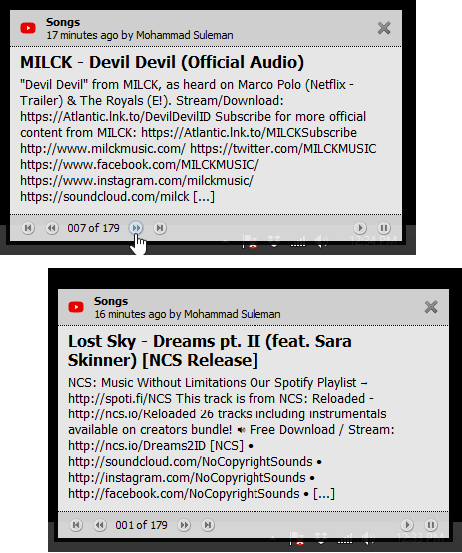Screen dimensions: 462x553
Task: Go to next item after 001 of 179
Action: click(184, 525)
